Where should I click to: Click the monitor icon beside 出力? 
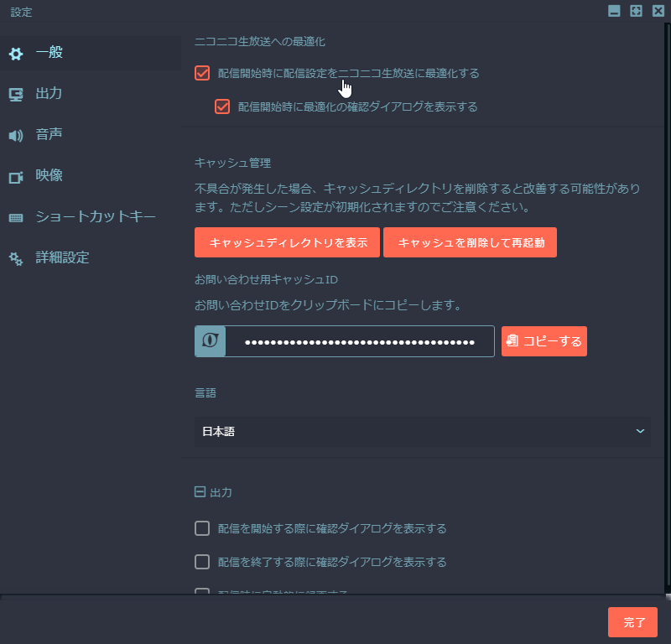click(15, 94)
